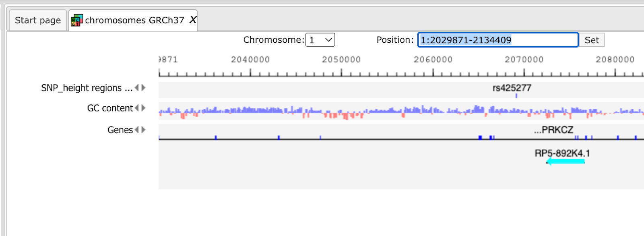Click the Set button

592,40
